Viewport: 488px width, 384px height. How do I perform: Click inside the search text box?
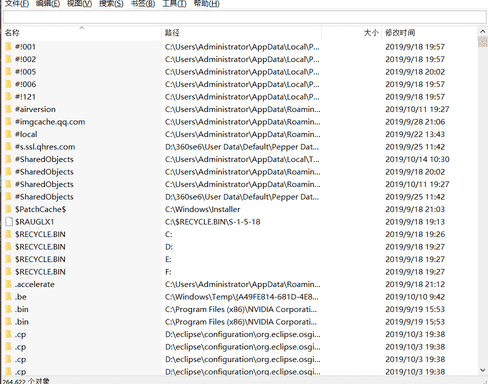point(245,17)
